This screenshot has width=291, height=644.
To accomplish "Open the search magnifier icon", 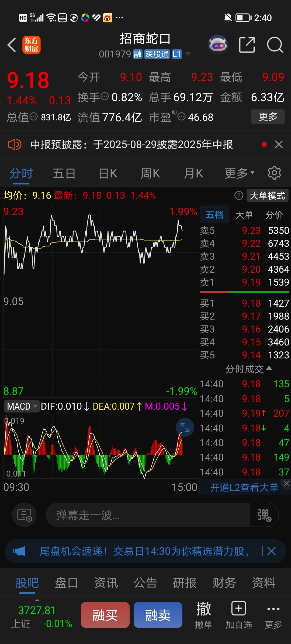I will (x=275, y=45).
